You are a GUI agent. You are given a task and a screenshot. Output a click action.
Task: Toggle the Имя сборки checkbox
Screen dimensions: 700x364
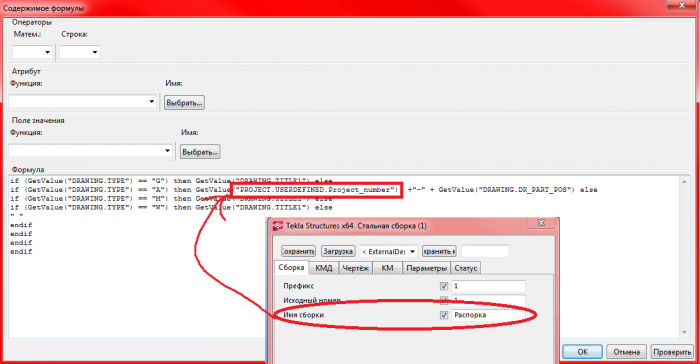(x=444, y=315)
